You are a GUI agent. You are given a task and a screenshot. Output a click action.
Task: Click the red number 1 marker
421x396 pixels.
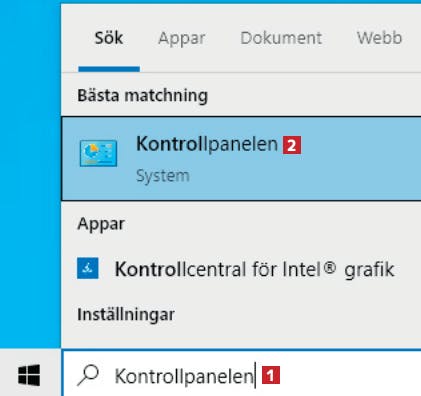[271, 375]
